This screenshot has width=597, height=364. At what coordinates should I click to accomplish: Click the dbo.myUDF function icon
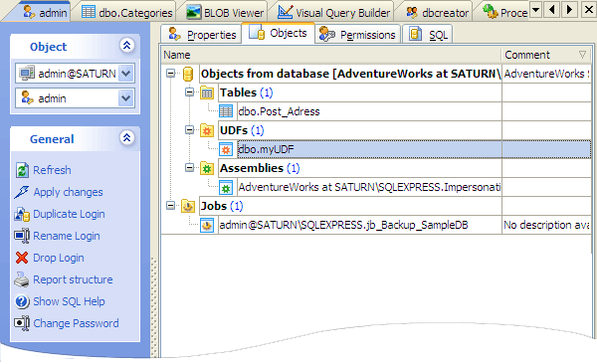pos(226,149)
